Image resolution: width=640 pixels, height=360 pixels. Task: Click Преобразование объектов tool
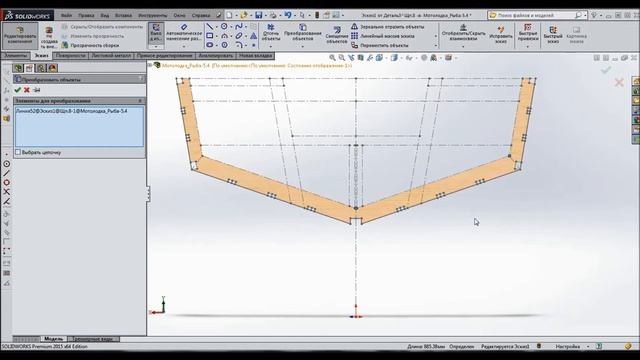(302, 32)
